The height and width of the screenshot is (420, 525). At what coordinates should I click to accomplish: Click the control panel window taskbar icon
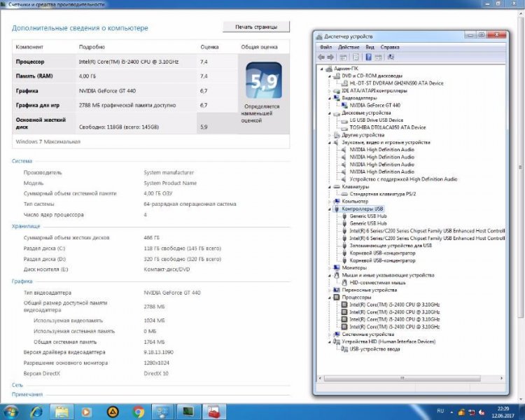(162, 412)
